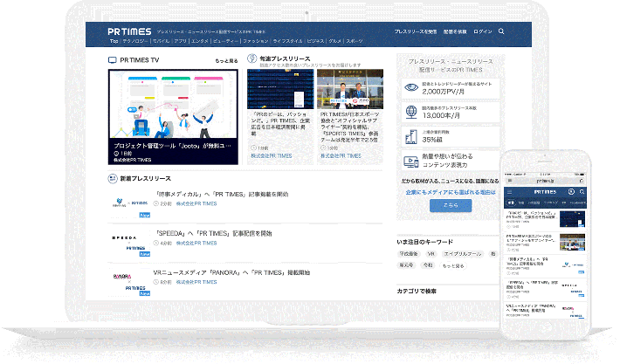Click the ログイン header link
This screenshot has height=364, width=620.
pos(483,31)
